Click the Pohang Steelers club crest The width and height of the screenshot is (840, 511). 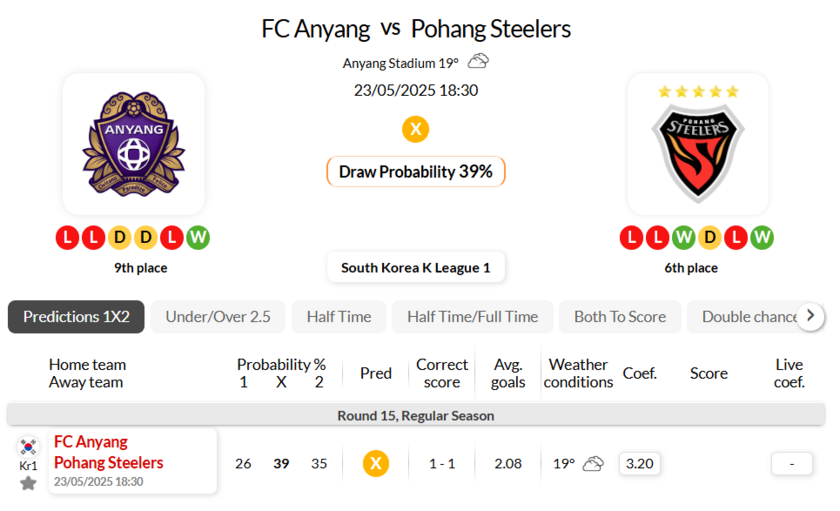click(x=697, y=144)
